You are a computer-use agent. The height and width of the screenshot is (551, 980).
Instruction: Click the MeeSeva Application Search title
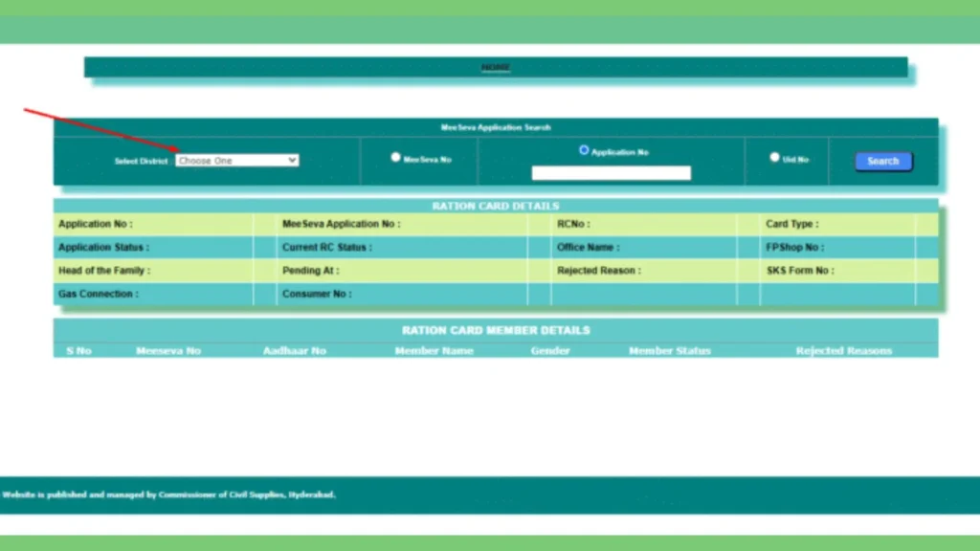click(x=496, y=127)
